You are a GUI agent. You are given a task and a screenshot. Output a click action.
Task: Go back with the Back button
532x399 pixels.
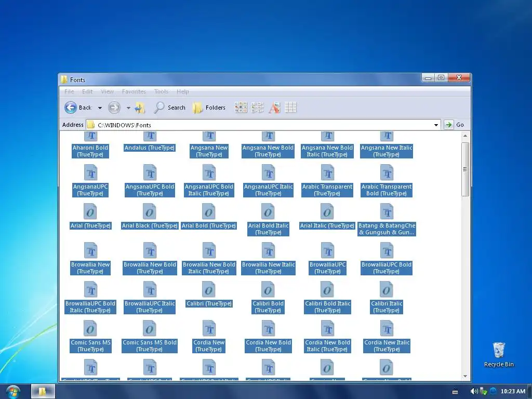[x=78, y=108]
